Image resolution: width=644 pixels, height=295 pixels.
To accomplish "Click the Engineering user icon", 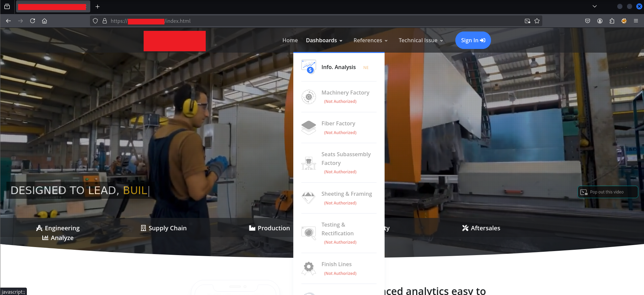I will pyautogui.click(x=39, y=228).
